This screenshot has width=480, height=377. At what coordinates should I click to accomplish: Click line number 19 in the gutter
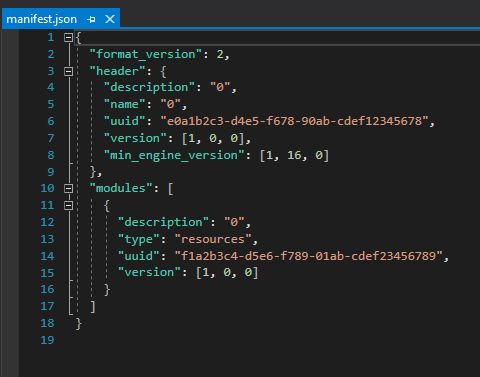(47, 340)
